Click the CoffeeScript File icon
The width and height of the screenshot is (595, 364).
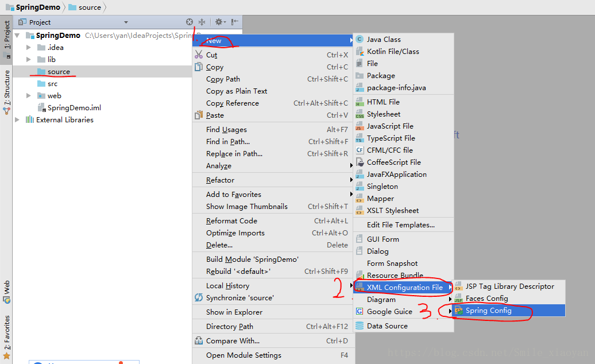point(360,162)
